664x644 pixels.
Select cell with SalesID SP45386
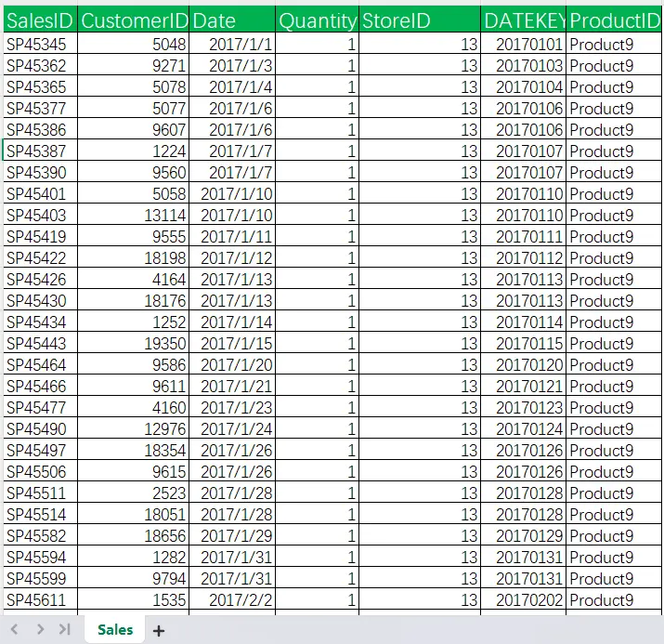[40, 128]
